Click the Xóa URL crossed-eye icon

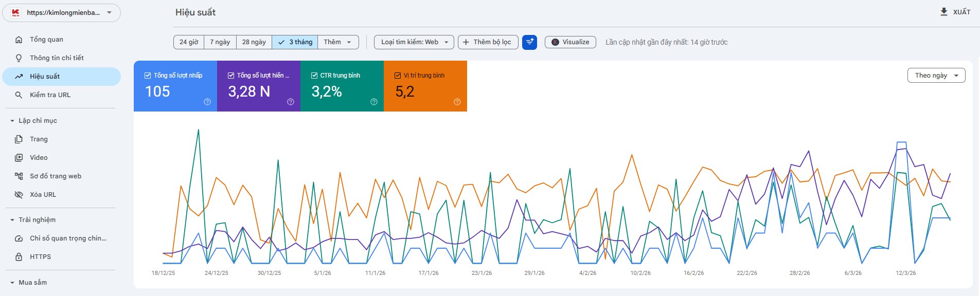click(19, 195)
